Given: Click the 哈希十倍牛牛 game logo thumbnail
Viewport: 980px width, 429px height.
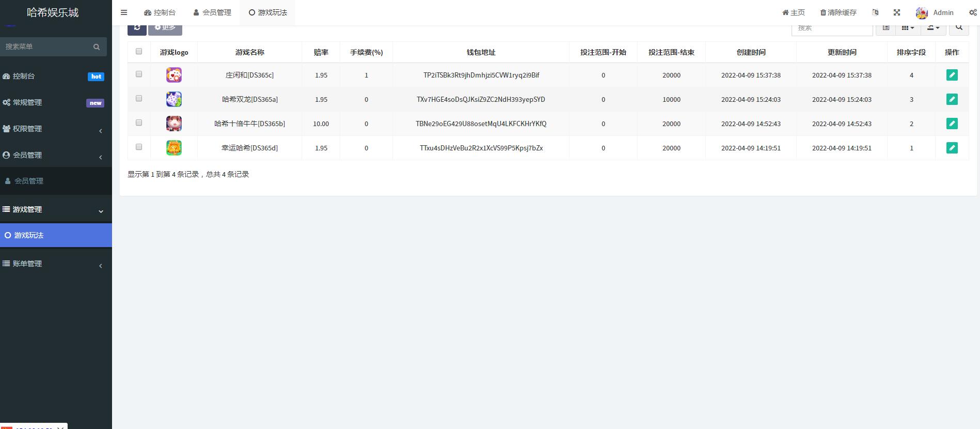Looking at the screenshot, I should pyautogui.click(x=174, y=124).
